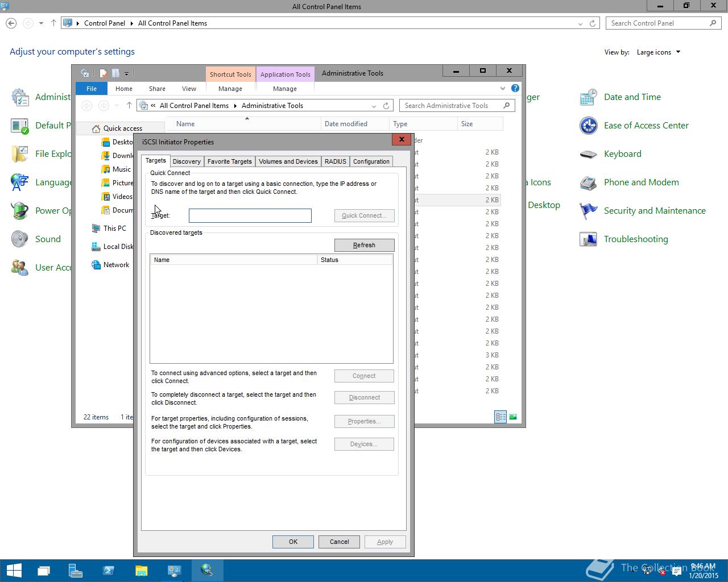Go up one folder level in Explorer
Image resolution: width=728 pixels, height=582 pixels.
pyautogui.click(x=129, y=105)
